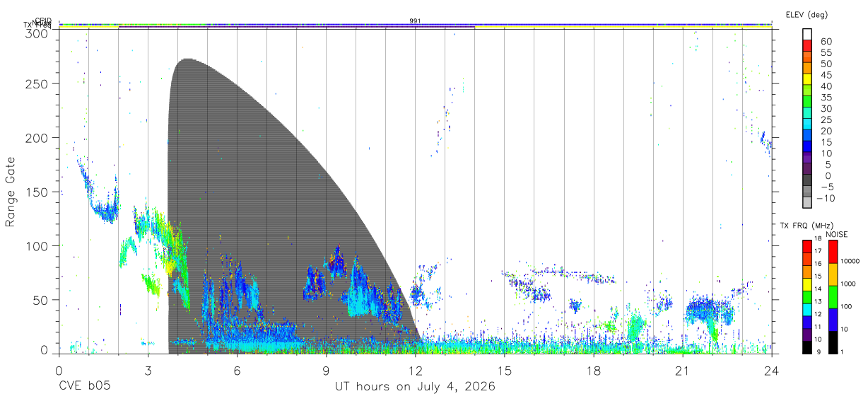Click the "300" tick on Range Gate axis

coord(38,33)
